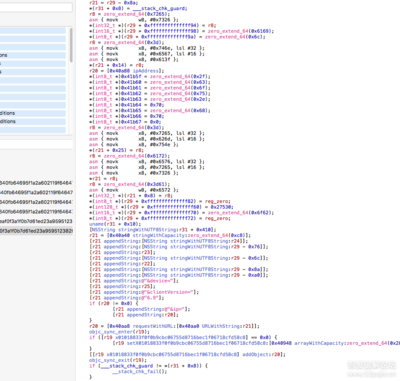Click the line appending "&device="
400x381 pixels.
[134, 281]
